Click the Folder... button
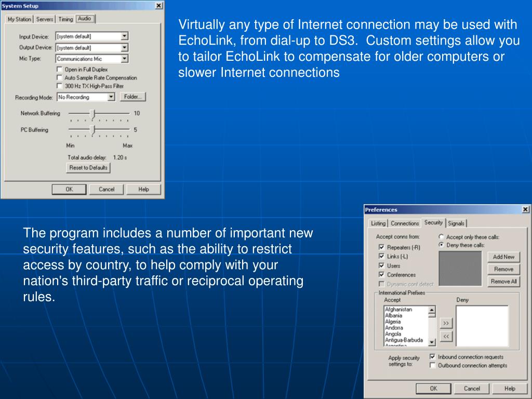Image resolution: width=532 pixels, height=399 pixels. coord(132,97)
